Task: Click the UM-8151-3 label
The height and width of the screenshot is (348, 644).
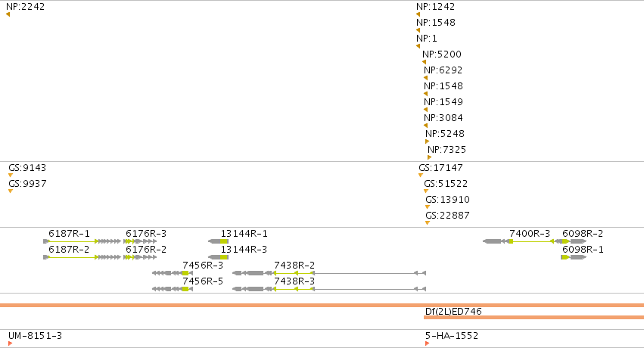Action: [36, 336]
